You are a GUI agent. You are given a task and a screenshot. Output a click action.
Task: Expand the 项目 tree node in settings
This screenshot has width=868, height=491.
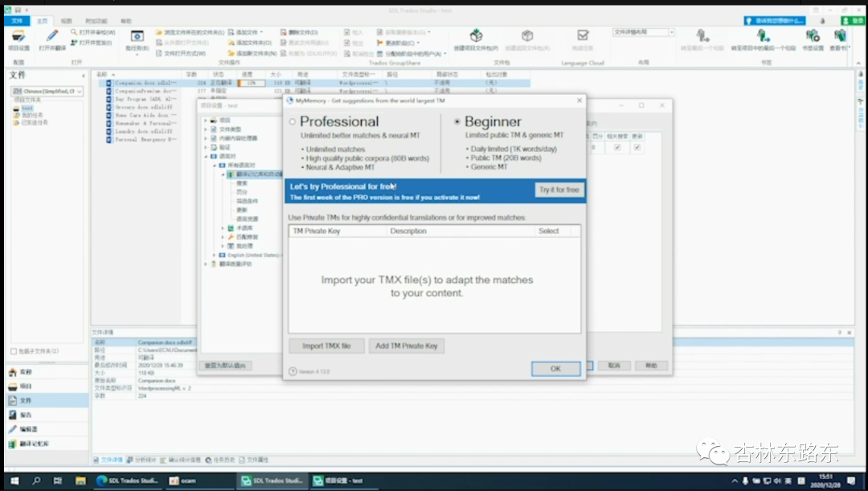click(206, 120)
